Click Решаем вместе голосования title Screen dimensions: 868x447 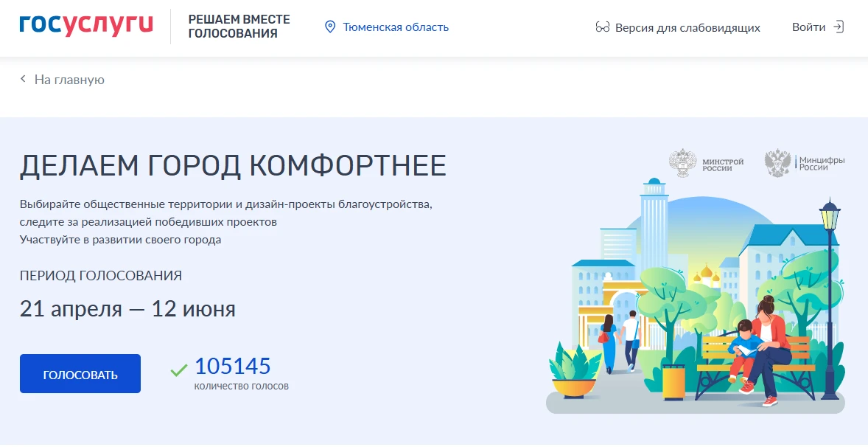(239, 27)
